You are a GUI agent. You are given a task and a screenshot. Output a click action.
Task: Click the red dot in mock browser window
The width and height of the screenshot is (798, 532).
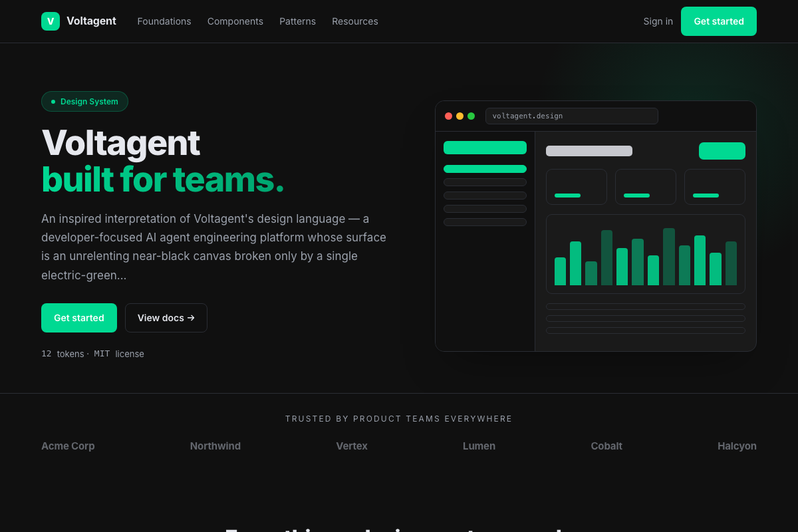tap(449, 116)
